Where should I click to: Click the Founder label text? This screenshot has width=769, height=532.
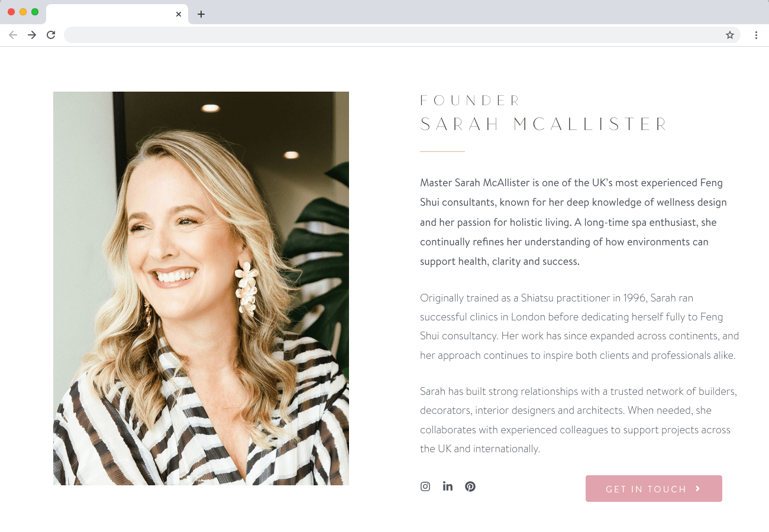point(470,100)
